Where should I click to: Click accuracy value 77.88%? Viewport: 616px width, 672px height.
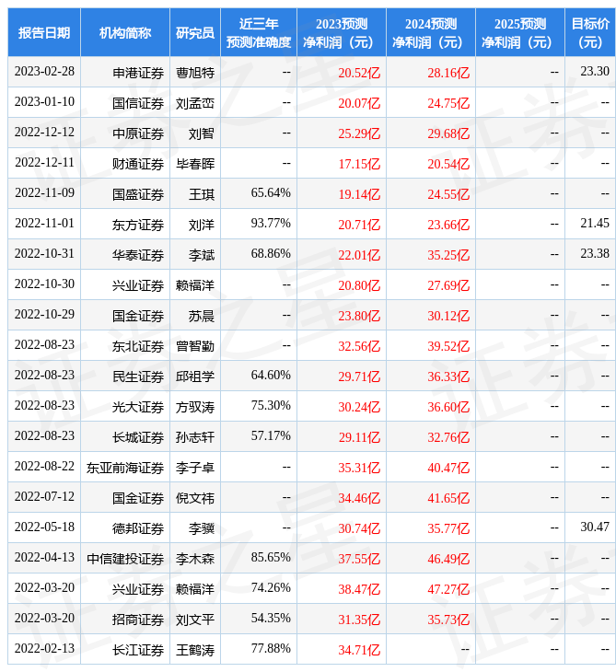(x=271, y=649)
